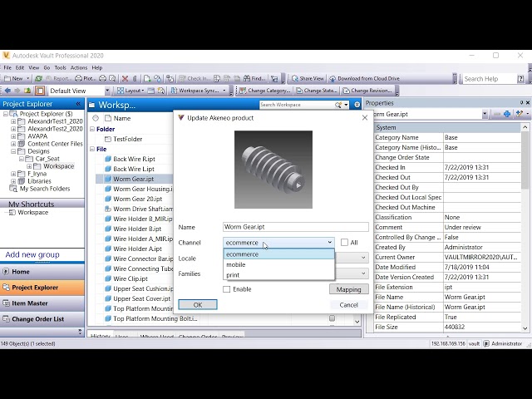
Task: Open the Actions menu
Action: [x=79, y=67]
